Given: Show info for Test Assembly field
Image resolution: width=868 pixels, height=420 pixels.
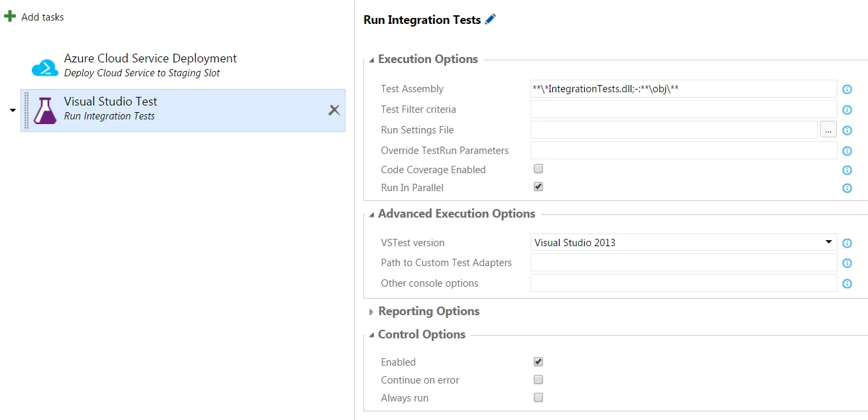Looking at the screenshot, I should (x=847, y=90).
